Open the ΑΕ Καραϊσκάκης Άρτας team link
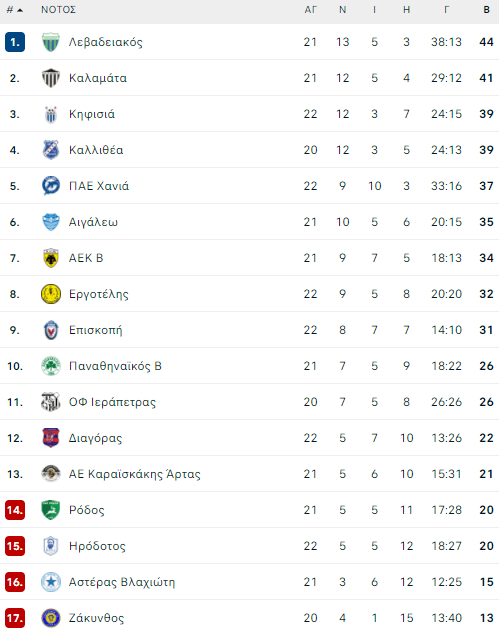499x632 pixels. [134, 474]
